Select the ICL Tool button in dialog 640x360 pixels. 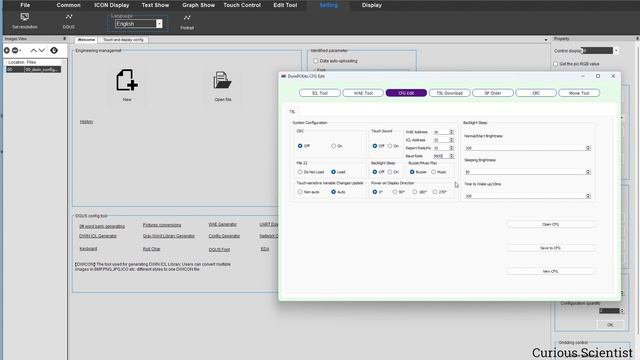tap(320, 93)
